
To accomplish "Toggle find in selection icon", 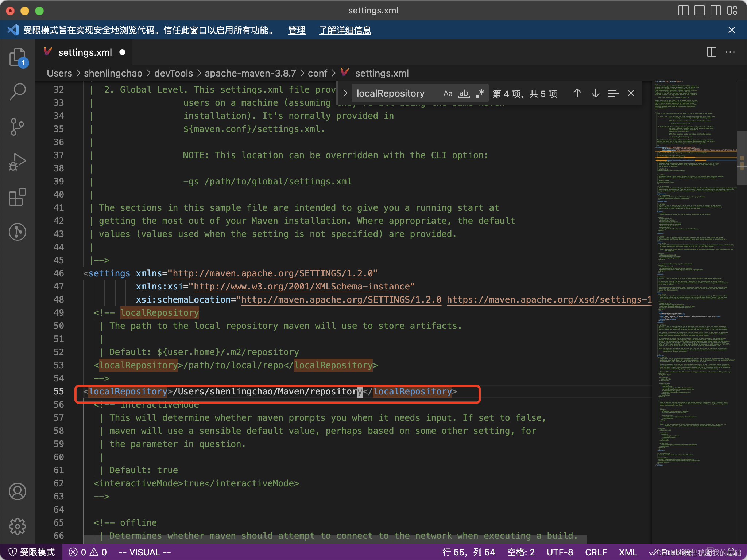I will [613, 93].
